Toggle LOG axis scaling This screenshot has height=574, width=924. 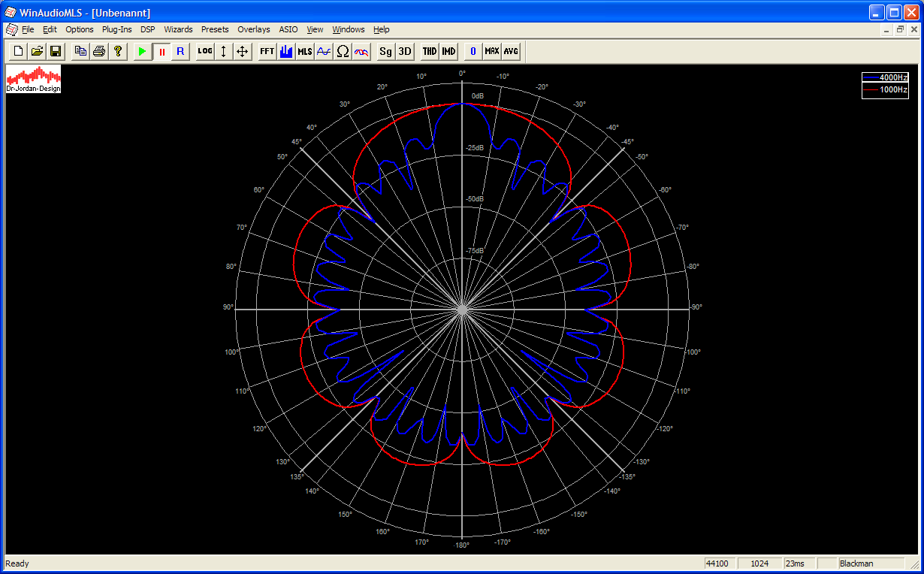[204, 51]
